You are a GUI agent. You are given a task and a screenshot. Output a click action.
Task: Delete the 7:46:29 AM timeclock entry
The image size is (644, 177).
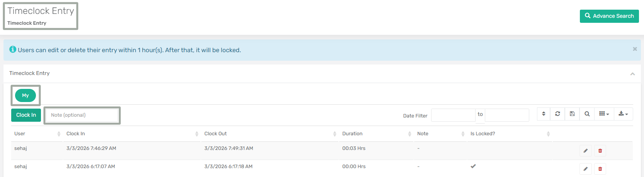pyautogui.click(x=600, y=151)
